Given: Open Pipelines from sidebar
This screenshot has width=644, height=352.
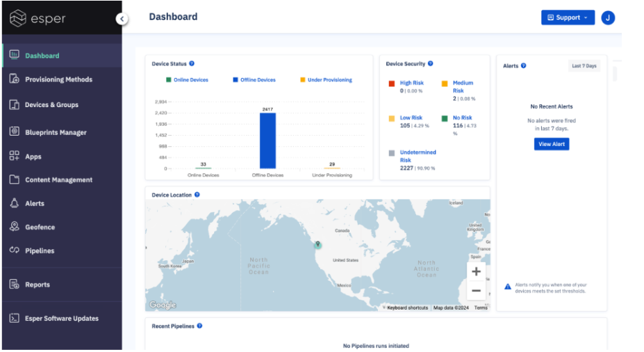Looking at the screenshot, I should click(40, 251).
